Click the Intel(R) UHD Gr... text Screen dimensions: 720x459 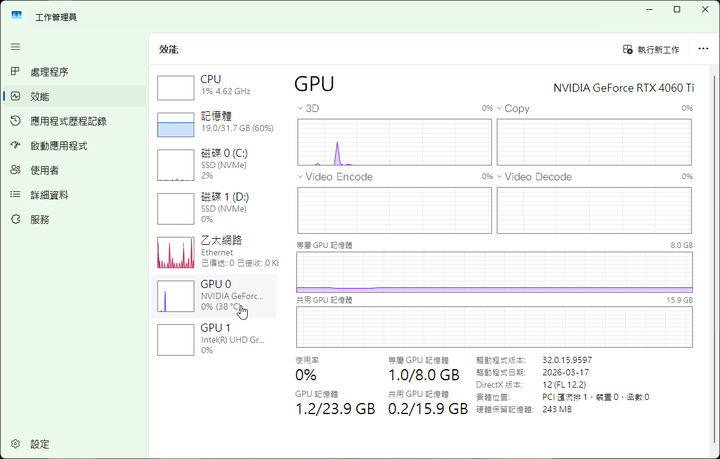click(x=232, y=340)
